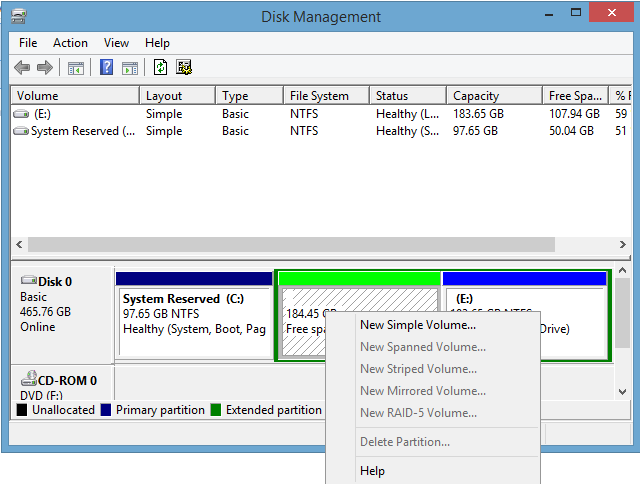Viewport: 640px width, 484px height.
Task: Click the horizontal scrollbar thumb in volume list
Action: (x=291, y=244)
